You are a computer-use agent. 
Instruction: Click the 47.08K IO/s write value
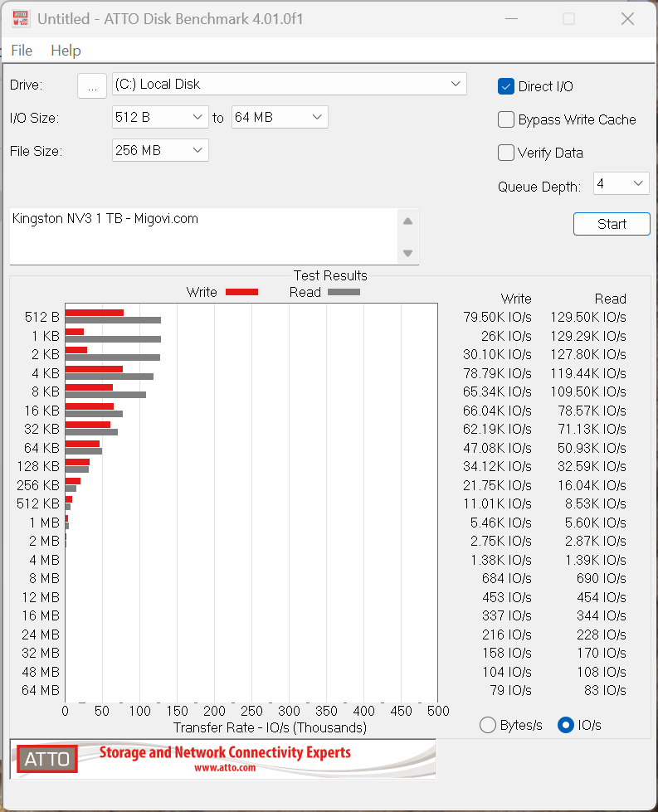(x=497, y=448)
